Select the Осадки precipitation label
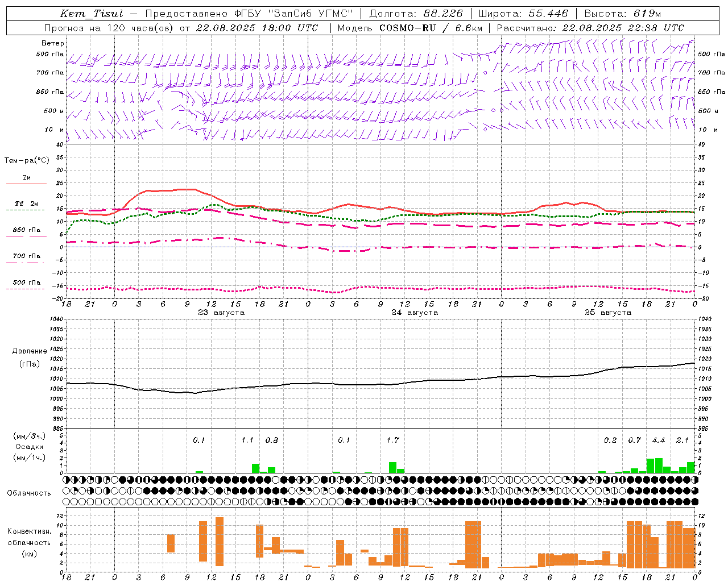The width and height of the screenshot is (728, 582). (x=30, y=447)
